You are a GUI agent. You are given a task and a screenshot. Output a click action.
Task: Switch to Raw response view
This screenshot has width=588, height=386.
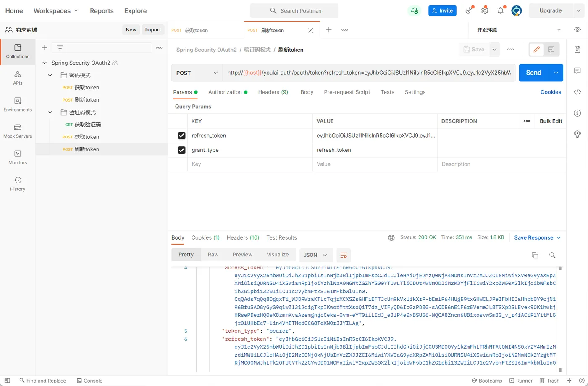tap(213, 255)
